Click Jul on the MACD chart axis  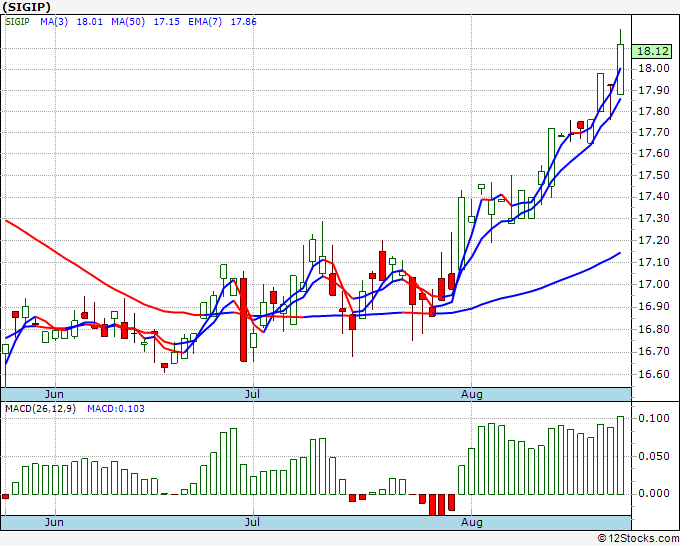[252, 522]
